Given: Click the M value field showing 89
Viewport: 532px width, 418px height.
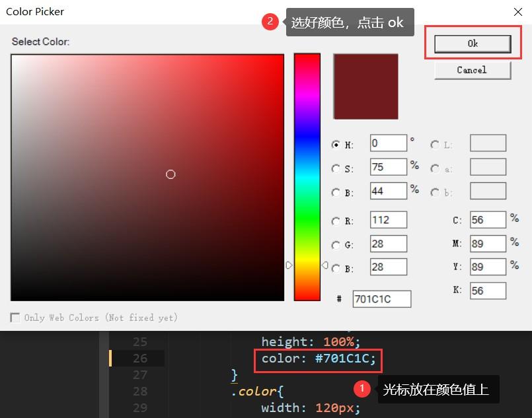Looking at the screenshot, I should tap(487, 243).
